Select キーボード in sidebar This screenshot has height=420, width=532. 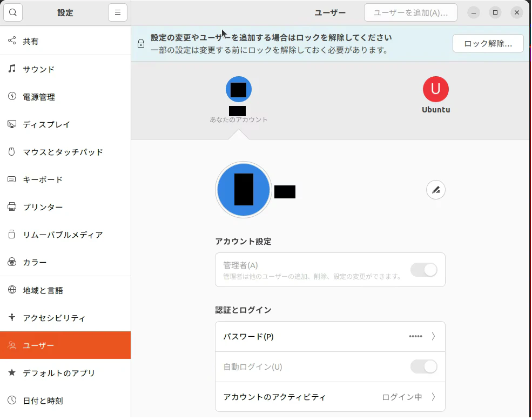click(x=65, y=179)
